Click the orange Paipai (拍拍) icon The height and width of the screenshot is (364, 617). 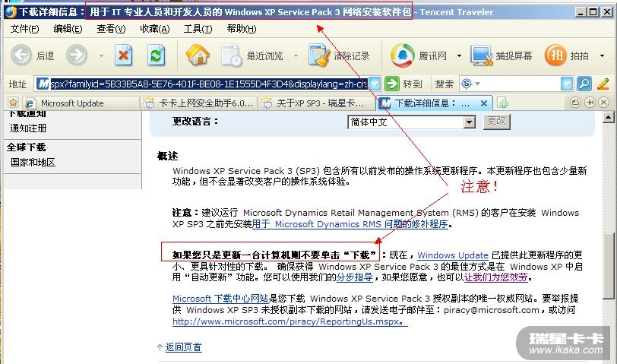coord(555,55)
